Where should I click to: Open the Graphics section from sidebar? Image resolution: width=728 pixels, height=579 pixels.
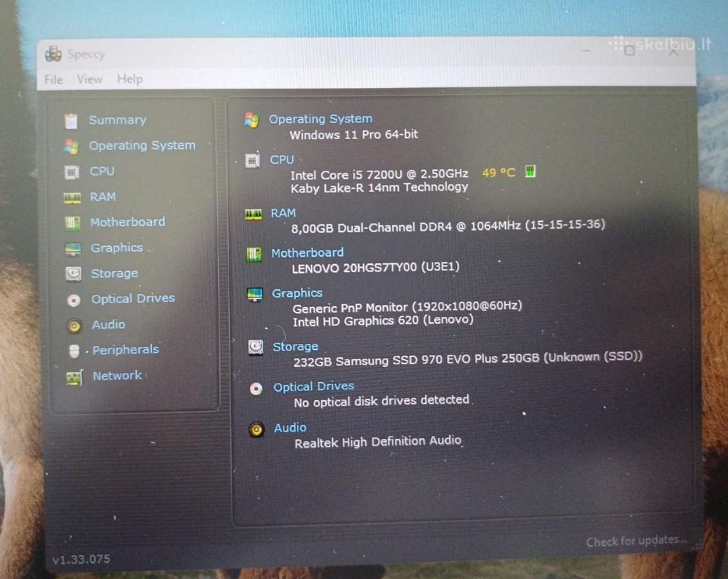point(117,248)
